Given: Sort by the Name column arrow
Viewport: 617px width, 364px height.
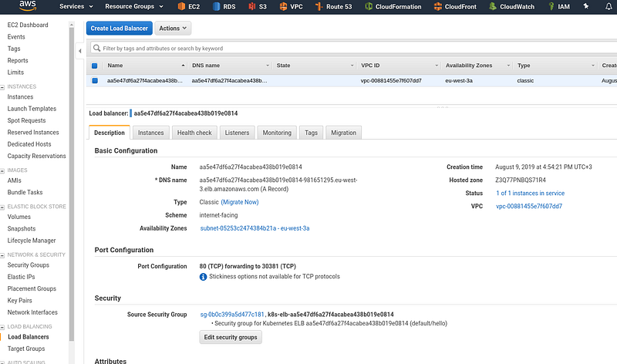Looking at the screenshot, I should click(183, 66).
